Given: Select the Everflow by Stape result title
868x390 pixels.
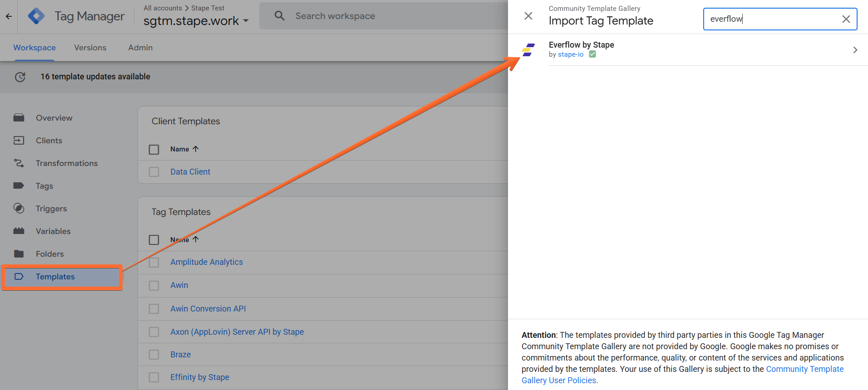Looking at the screenshot, I should coord(581,45).
